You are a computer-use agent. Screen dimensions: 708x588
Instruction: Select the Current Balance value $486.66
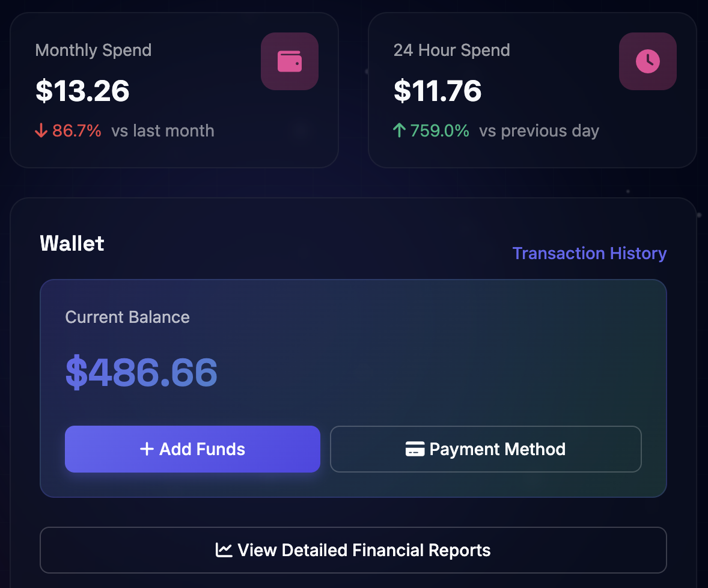tap(141, 373)
